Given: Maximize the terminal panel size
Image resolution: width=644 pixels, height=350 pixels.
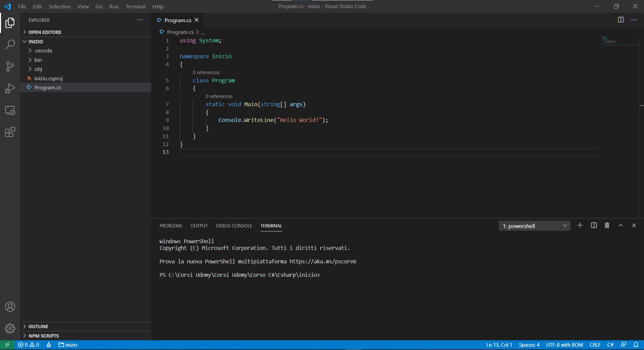Looking at the screenshot, I should click(621, 225).
